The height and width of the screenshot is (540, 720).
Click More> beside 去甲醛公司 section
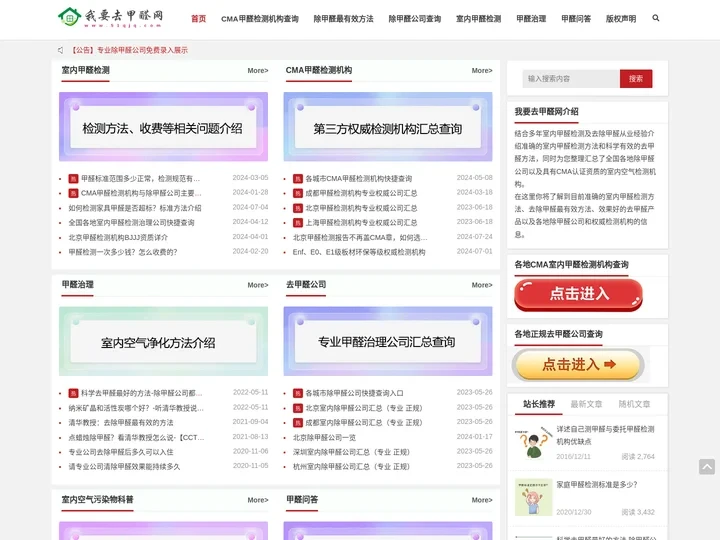[x=482, y=285]
